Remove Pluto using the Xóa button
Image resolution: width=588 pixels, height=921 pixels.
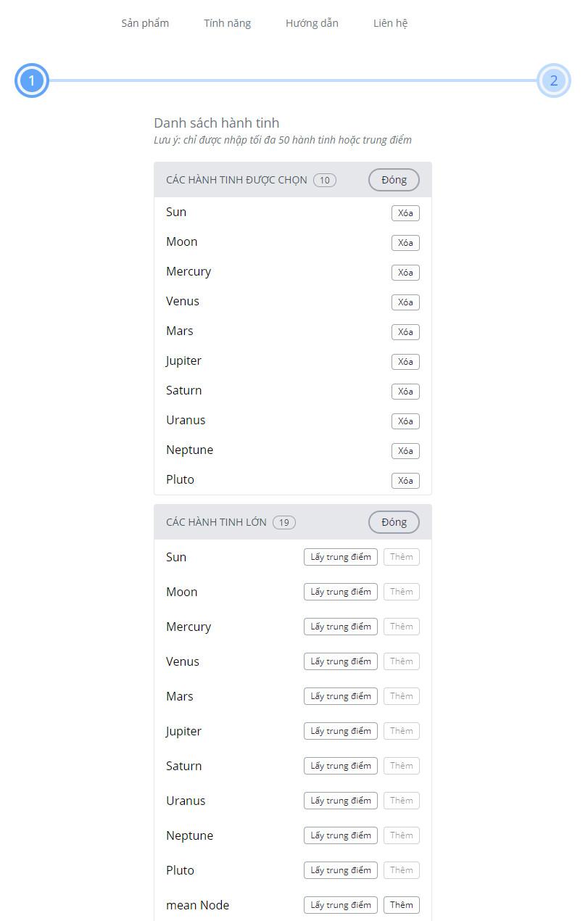(405, 480)
